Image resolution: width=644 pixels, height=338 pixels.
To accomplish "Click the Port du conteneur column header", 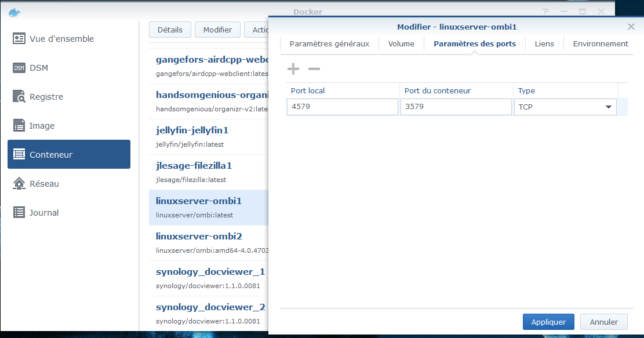I will click(x=456, y=91).
